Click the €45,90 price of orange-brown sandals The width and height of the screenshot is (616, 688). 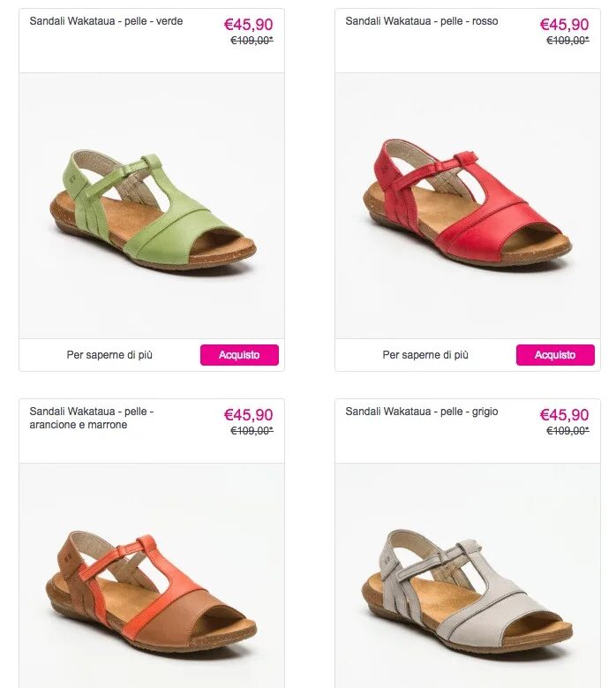pos(249,414)
